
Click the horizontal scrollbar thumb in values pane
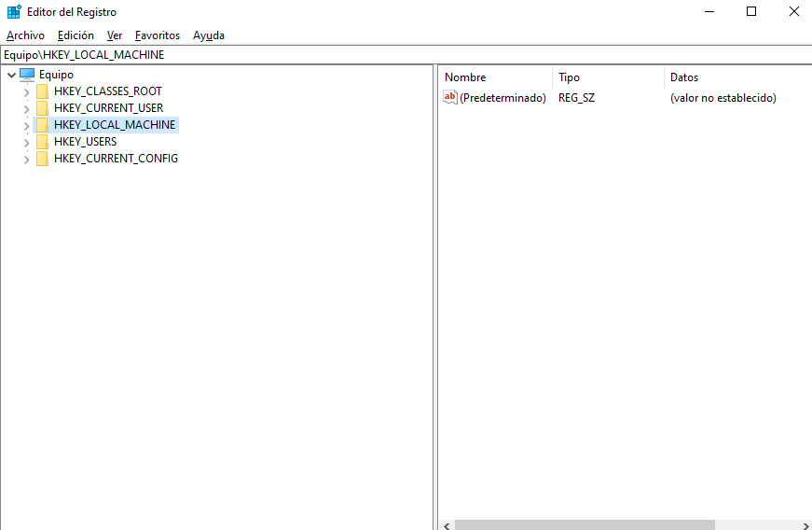(x=585, y=525)
